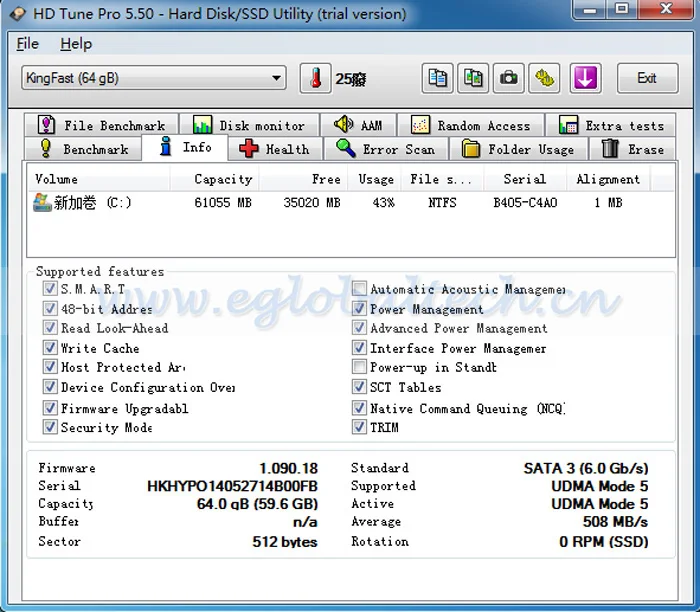
Task: Click the Capacity column header
Action: point(214,179)
